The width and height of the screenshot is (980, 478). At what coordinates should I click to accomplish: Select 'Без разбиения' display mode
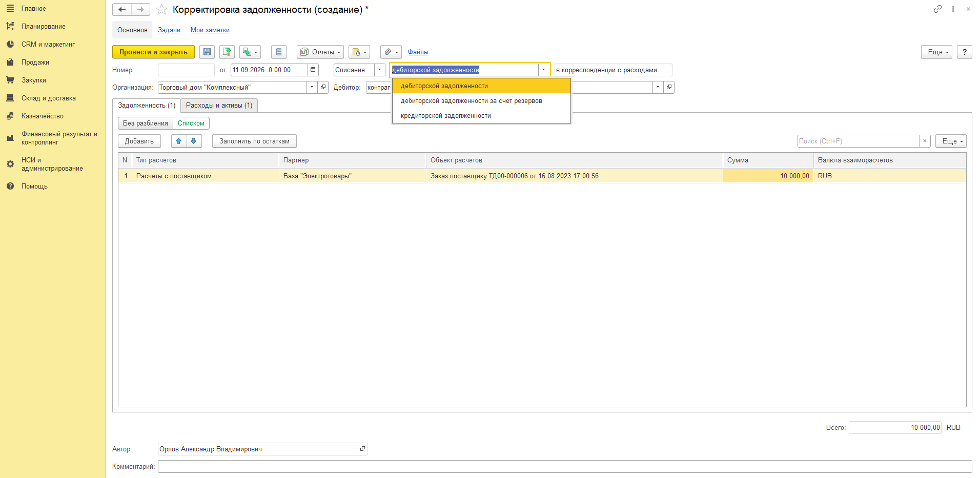pyautogui.click(x=146, y=123)
